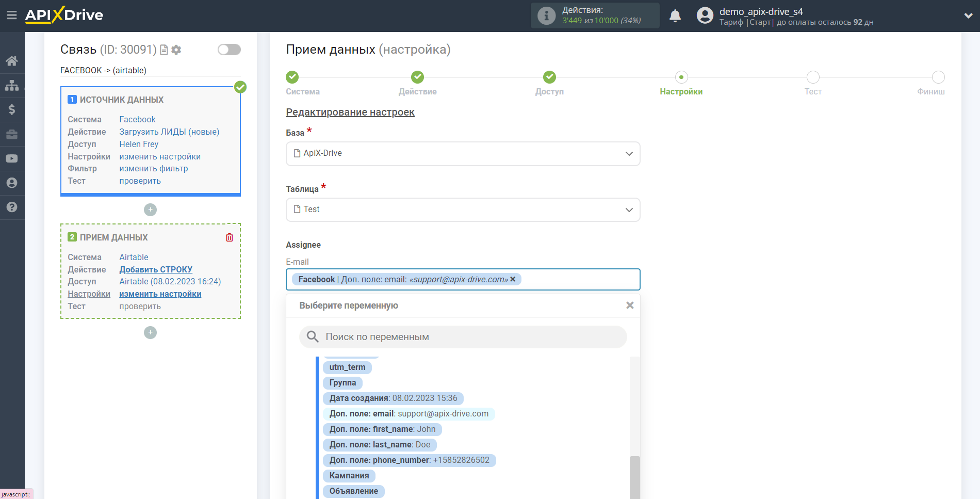The height and width of the screenshot is (499, 980).
Task: Remove the Facebook email variable tag
Action: click(513, 279)
